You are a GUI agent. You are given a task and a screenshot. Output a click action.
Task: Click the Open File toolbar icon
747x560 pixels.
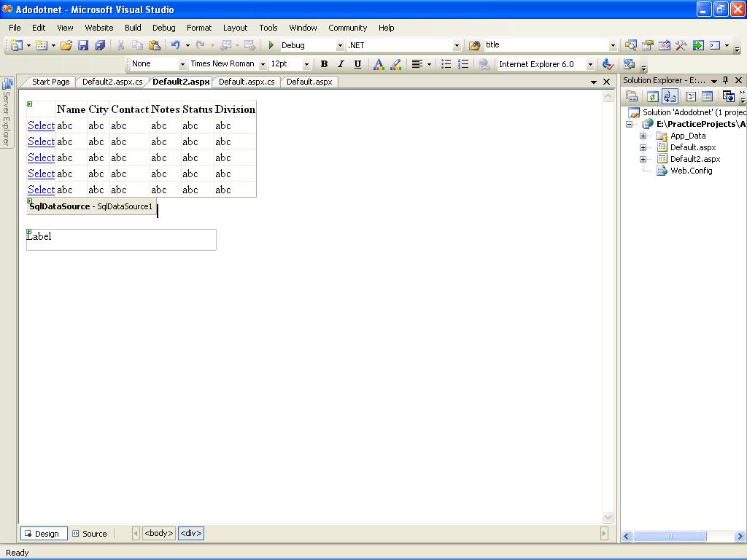point(66,45)
